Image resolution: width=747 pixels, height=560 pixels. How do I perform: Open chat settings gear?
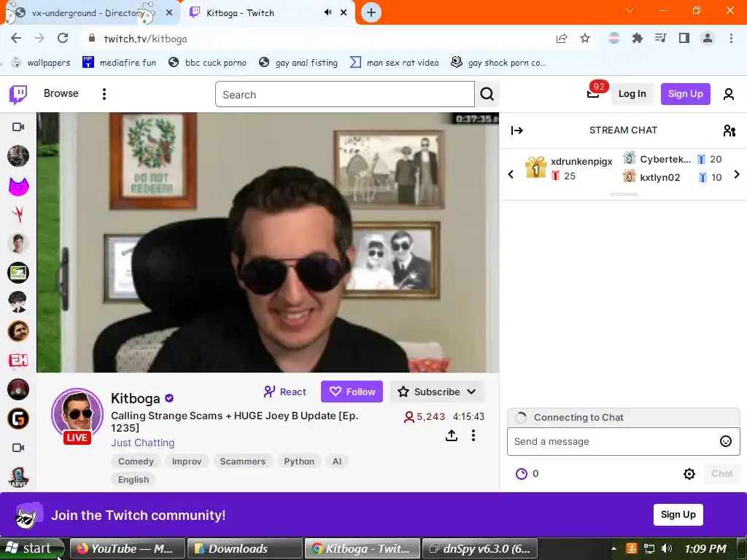coord(689,474)
